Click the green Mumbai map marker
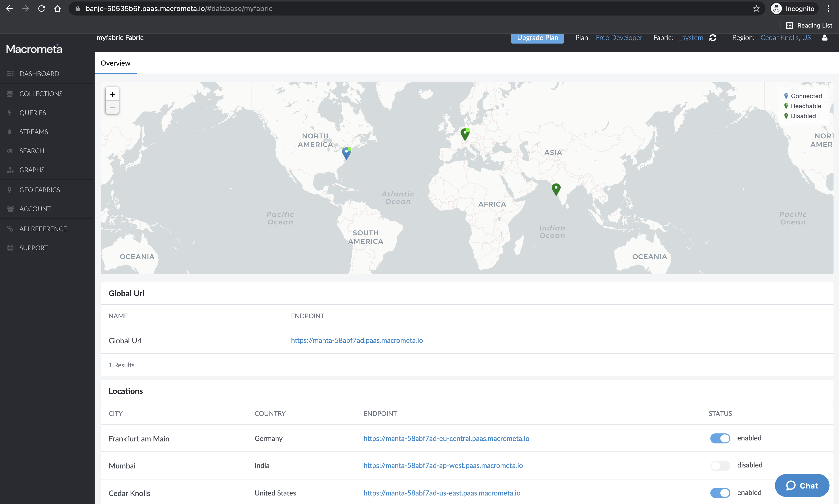Image resolution: width=839 pixels, height=504 pixels. tap(556, 189)
